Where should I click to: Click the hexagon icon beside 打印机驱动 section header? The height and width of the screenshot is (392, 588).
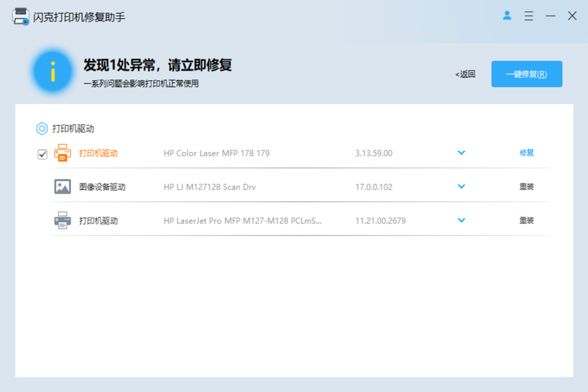(x=42, y=128)
